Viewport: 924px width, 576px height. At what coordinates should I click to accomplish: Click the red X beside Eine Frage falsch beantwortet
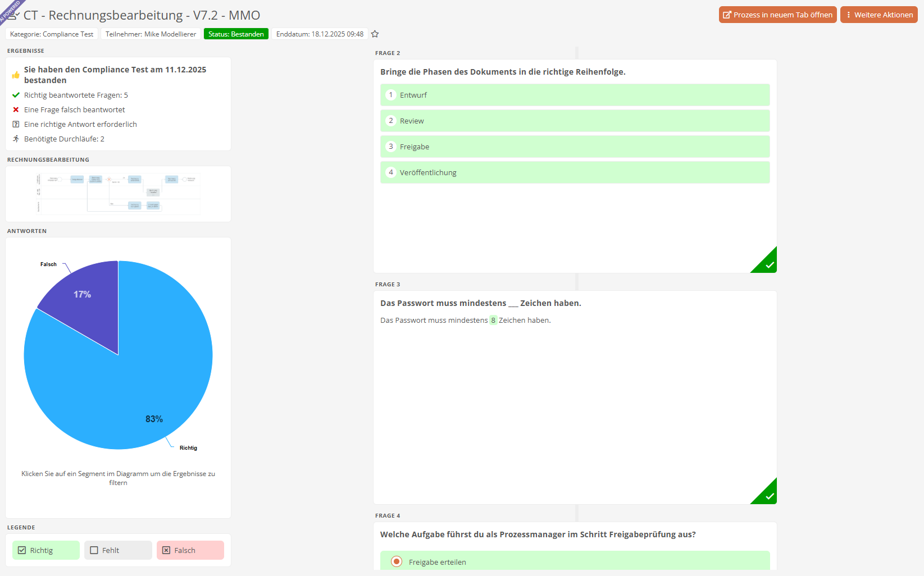(16, 110)
